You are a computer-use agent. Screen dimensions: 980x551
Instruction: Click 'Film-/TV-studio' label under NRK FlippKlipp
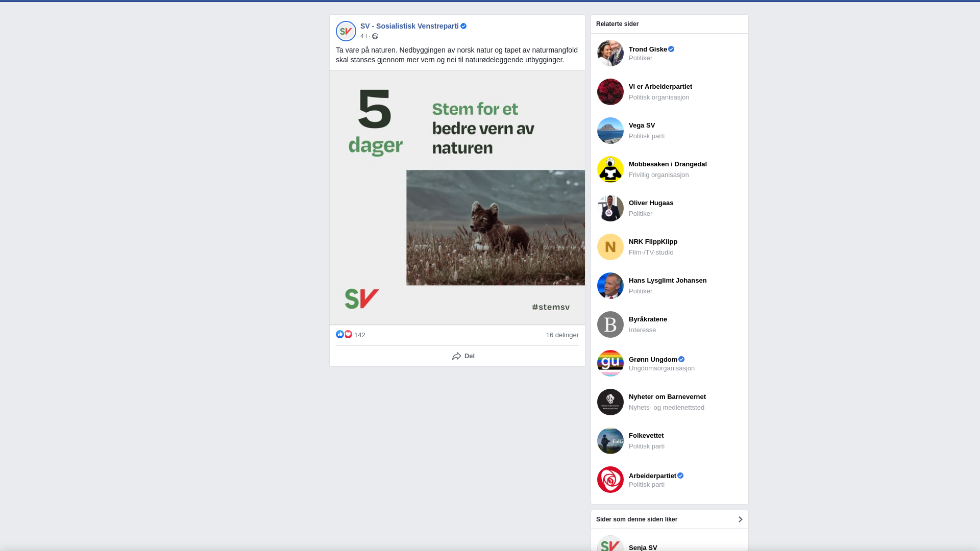pos(651,253)
